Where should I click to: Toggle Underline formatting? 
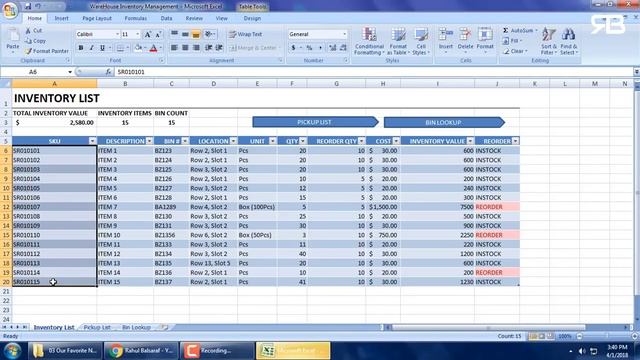pyautogui.click(x=102, y=48)
